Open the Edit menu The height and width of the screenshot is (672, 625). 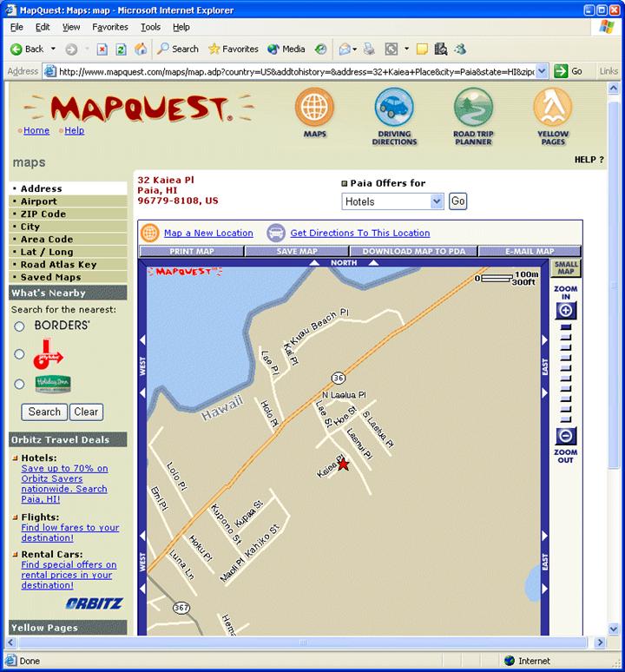pos(43,27)
